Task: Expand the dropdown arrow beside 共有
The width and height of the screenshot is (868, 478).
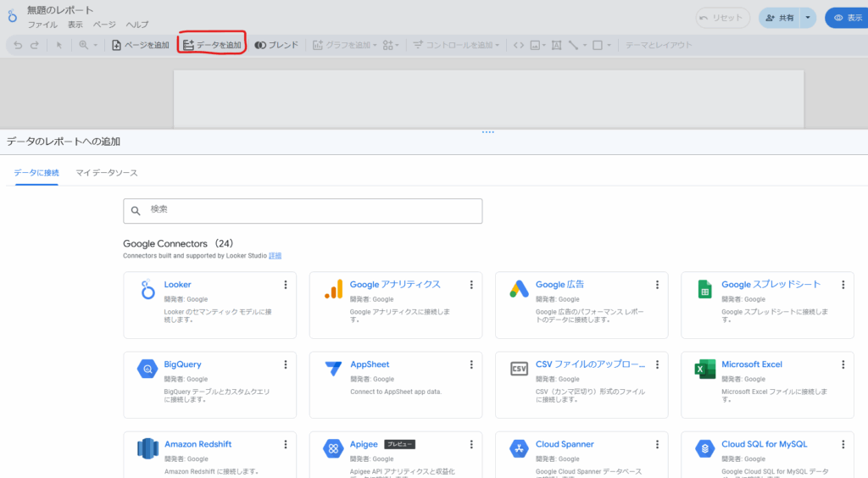Action: click(808, 18)
